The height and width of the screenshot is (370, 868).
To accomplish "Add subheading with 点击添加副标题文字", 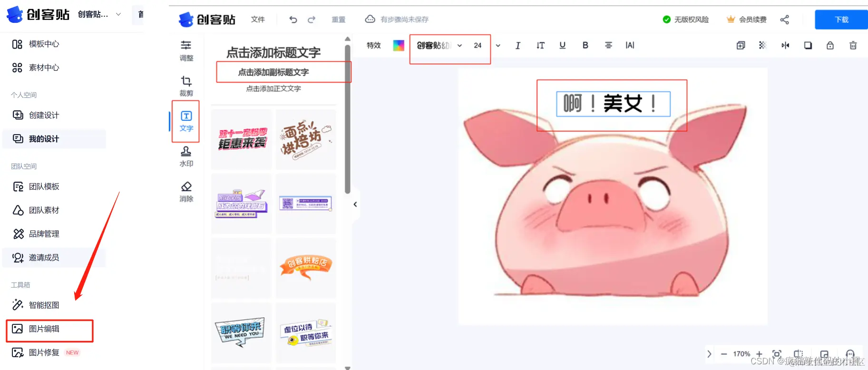I will pos(273,72).
